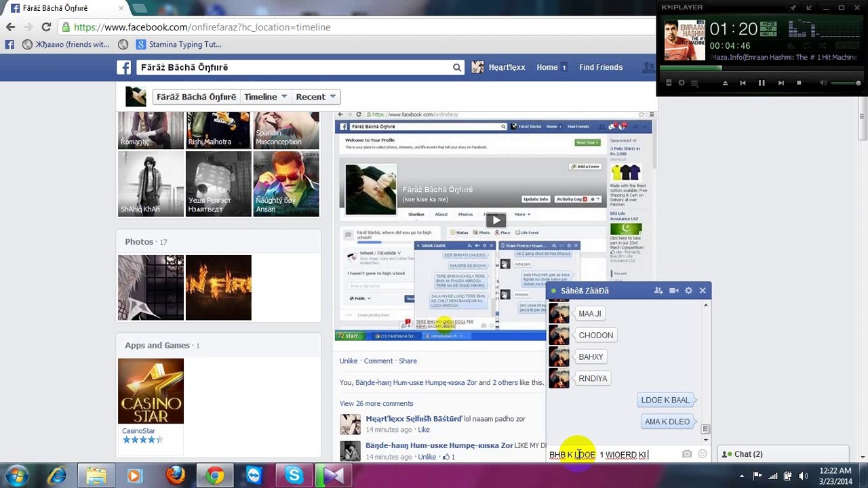Viewport: 868px width, 488px height.
Task: Launch Internet Explorer from taskbar
Action: click(x=57, y=476)
